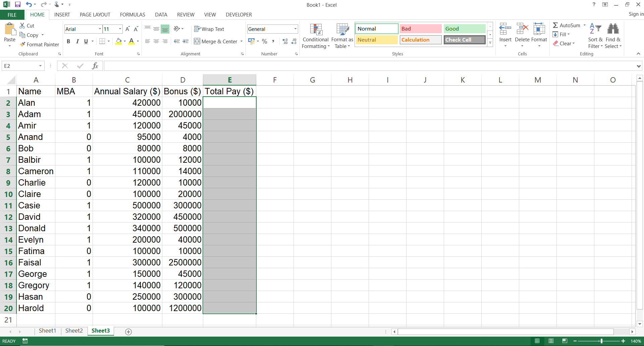Open the borders dropdown arrow
Screen dimensions: 644x346
(x=109, y=41)
